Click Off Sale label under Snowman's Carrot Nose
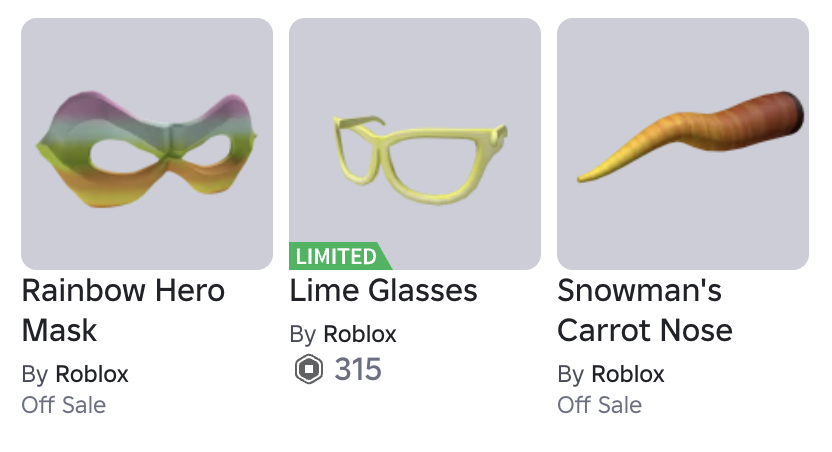 click(x=600, y=405)
